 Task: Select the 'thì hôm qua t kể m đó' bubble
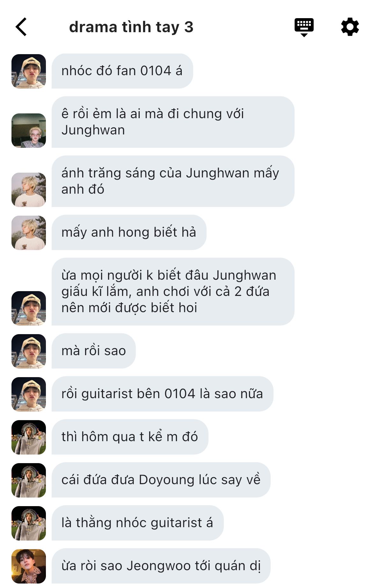click(130, 437)
